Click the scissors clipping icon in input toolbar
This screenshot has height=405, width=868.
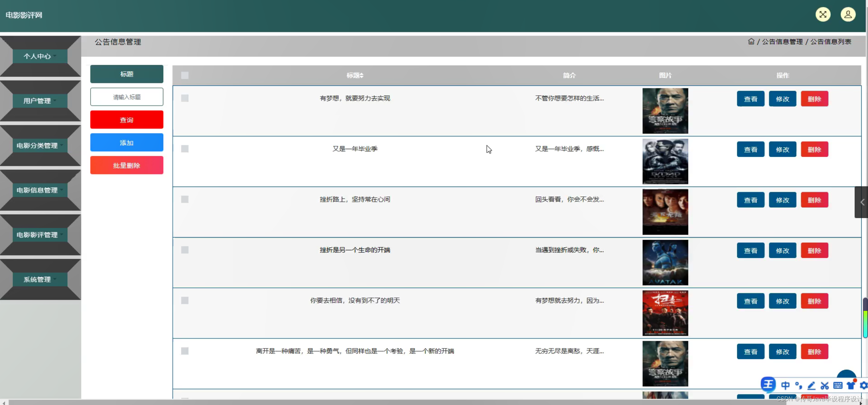[x=824, y=386]
